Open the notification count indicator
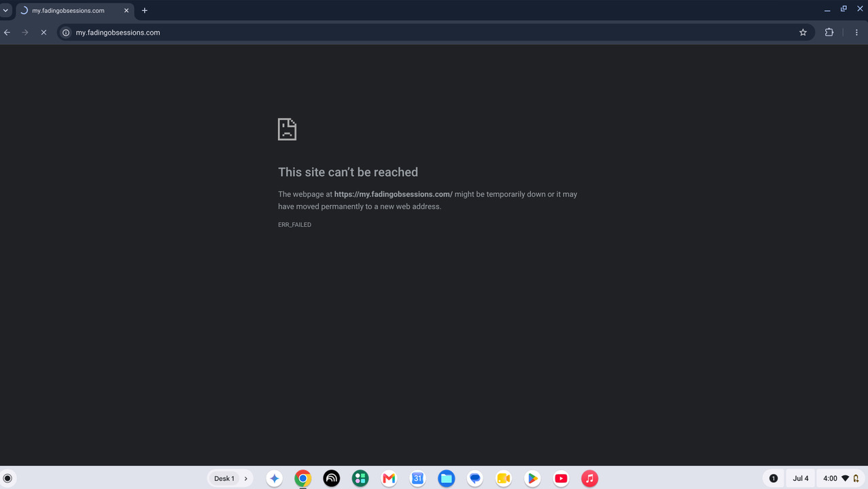Image resolution: width=868 pixels, height=489 pixels. [x=773, y=478]
